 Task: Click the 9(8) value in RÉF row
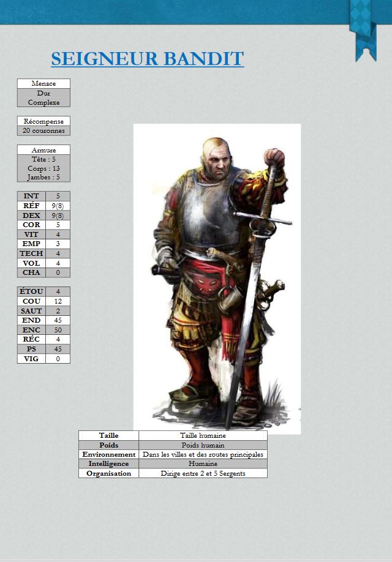point(58,206)
